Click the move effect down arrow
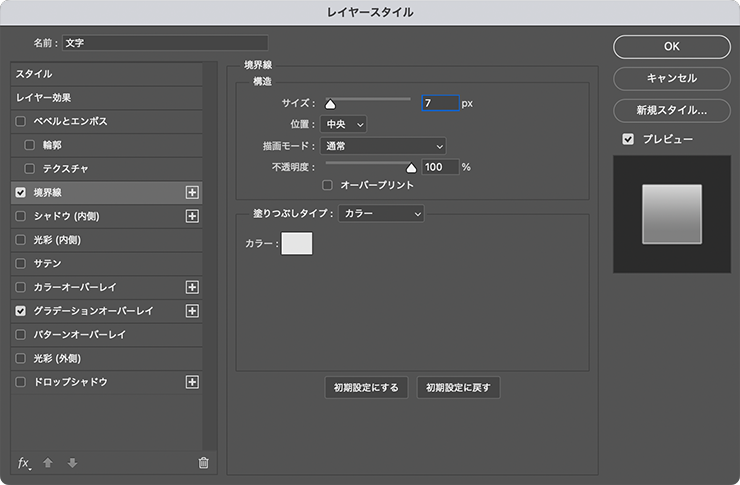 pyautogui.click(x=72, y=463)
